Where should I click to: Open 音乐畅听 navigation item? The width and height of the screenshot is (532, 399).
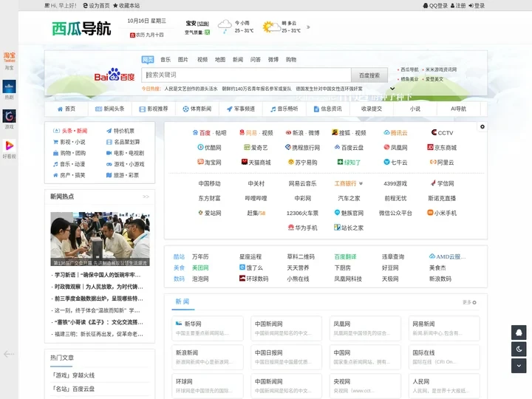pyautogui.click(x=284, y=109)
